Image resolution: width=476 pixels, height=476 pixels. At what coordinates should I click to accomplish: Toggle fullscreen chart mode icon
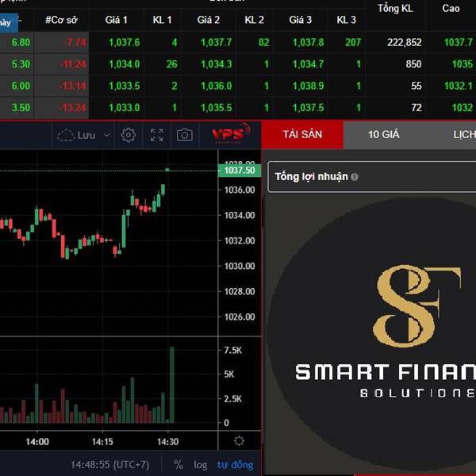156,135
